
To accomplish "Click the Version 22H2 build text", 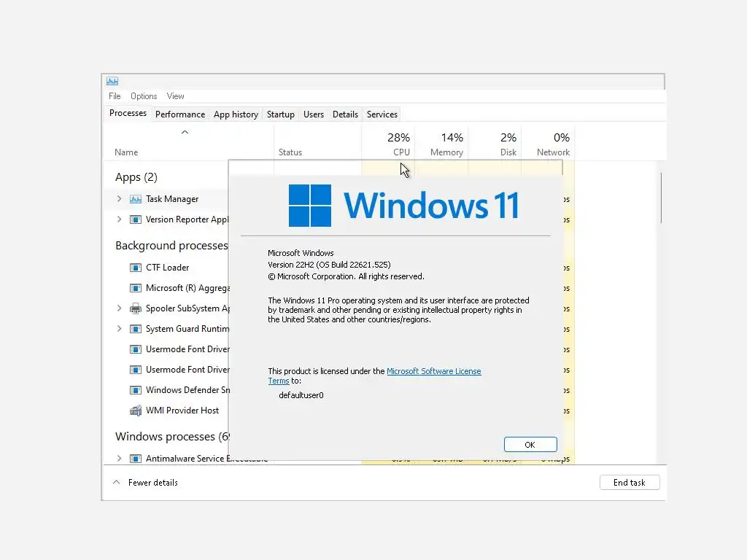I will click(329, 265).
